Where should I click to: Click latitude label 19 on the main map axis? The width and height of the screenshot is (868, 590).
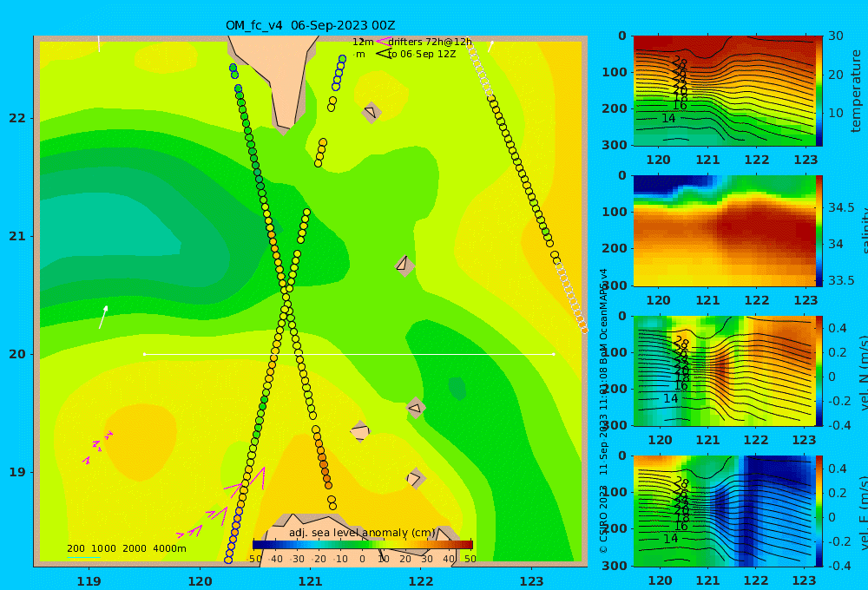(x=17, y=472)
